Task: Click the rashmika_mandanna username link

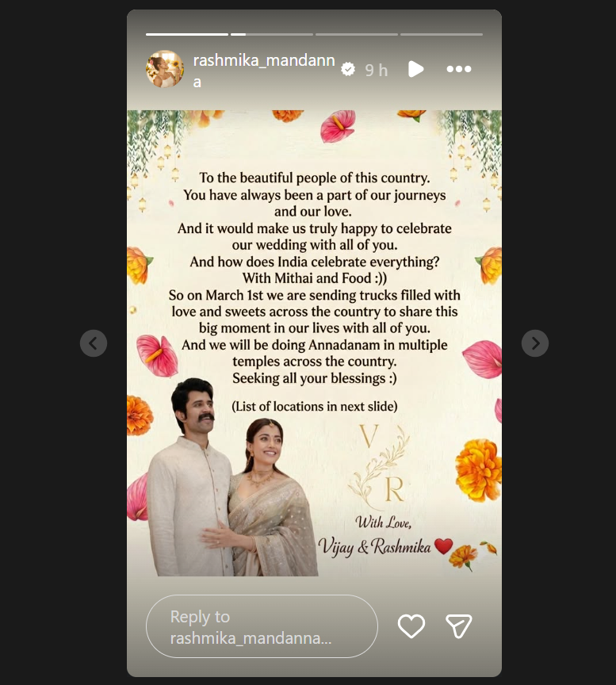Action: point(264,71)
